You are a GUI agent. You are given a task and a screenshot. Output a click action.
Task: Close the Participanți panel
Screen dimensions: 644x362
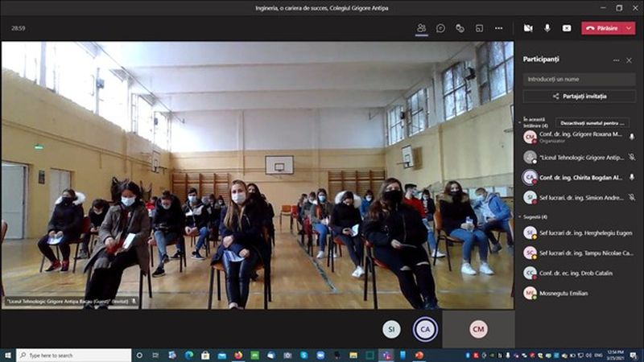click(630, 60)
